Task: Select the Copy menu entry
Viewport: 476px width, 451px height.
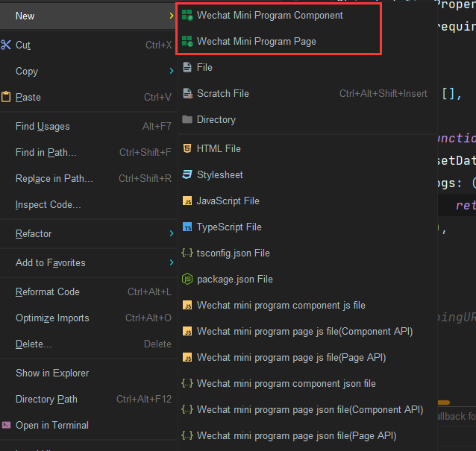Action: pyautogui.click(x=88, y=71)
